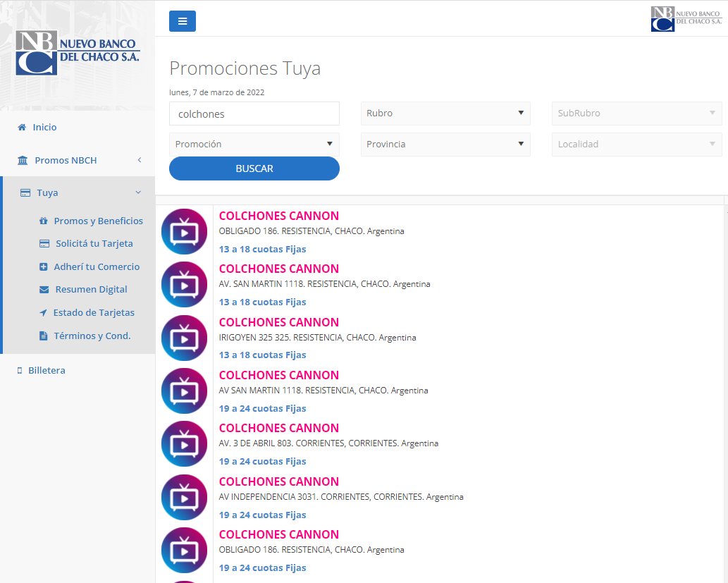Click the document icon beside Términos y Cond.
Screen dimensions: 728x583
[43, 336]
